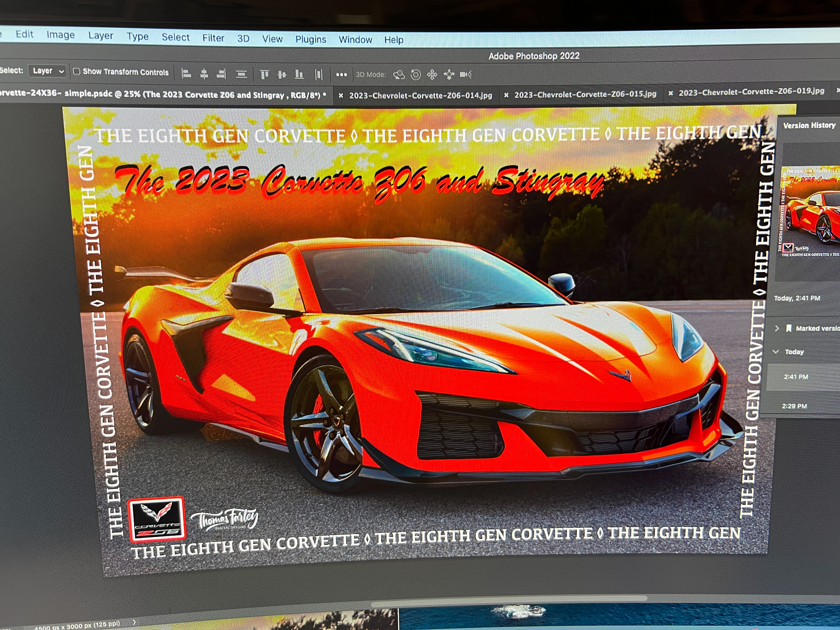The image size is (840, 630).
Task: Open the Image menu
Action: pos(61,35)
